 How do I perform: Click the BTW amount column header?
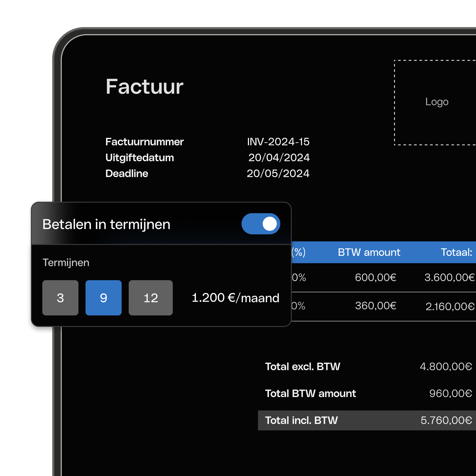(x=369, y=252)
